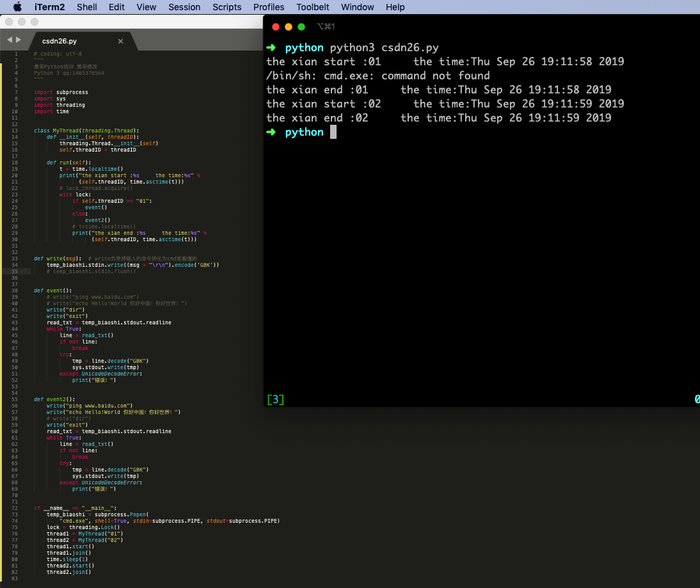Click 'def write(msg):' on line 33
The height and width of the screenshot is (588, 700).
click(58, 259)
